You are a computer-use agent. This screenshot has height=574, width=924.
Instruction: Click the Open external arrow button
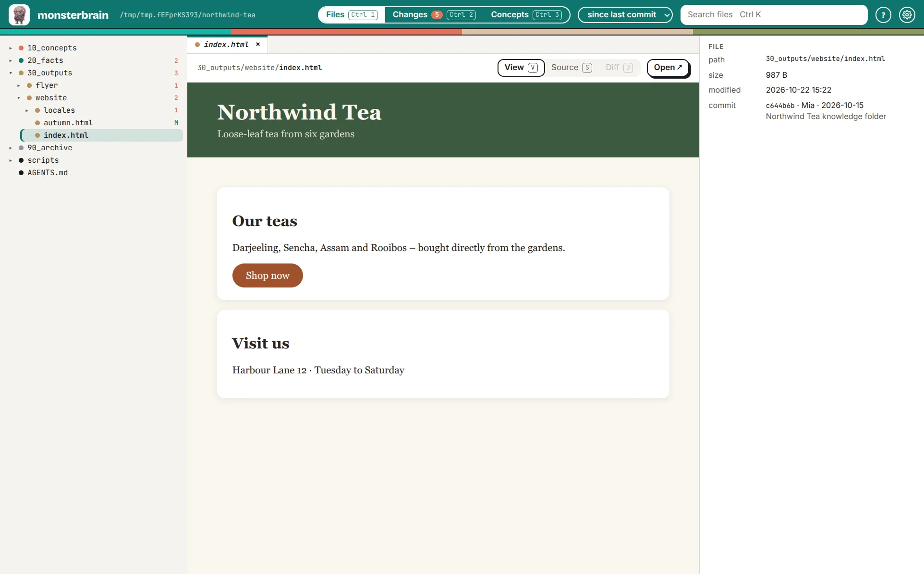pyautogui.click(x=668, y=68)
